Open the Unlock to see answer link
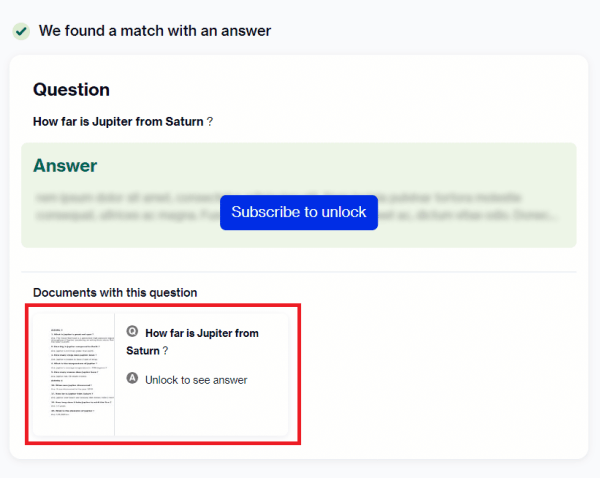Viewport: 600px width, 478px height. (x=196, y=380)
